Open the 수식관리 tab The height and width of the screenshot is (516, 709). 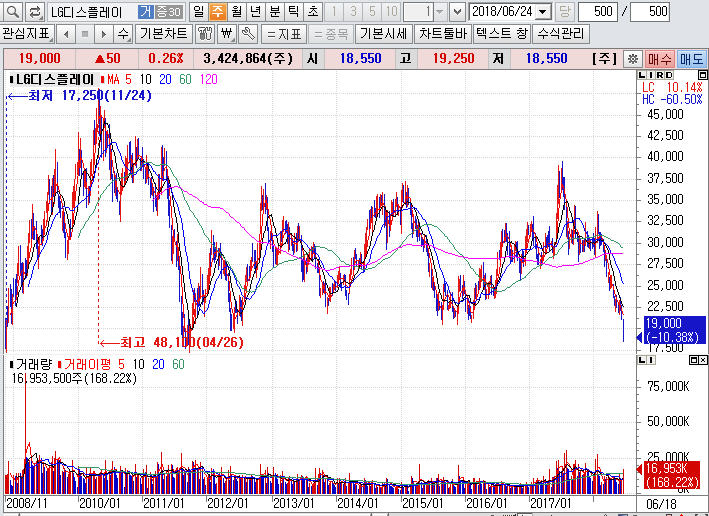(563, 33)
